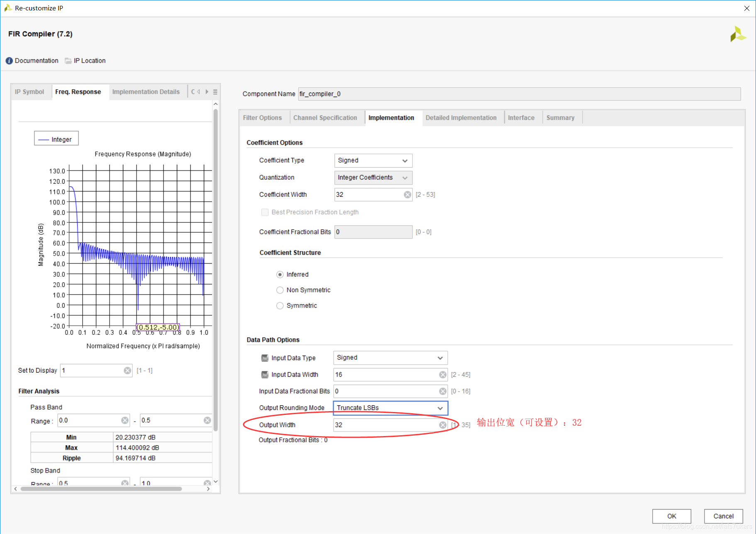Screen dimensions: 756x534
Task: Click the Max value 114.400092 dB
Action: tap(137, 448)
